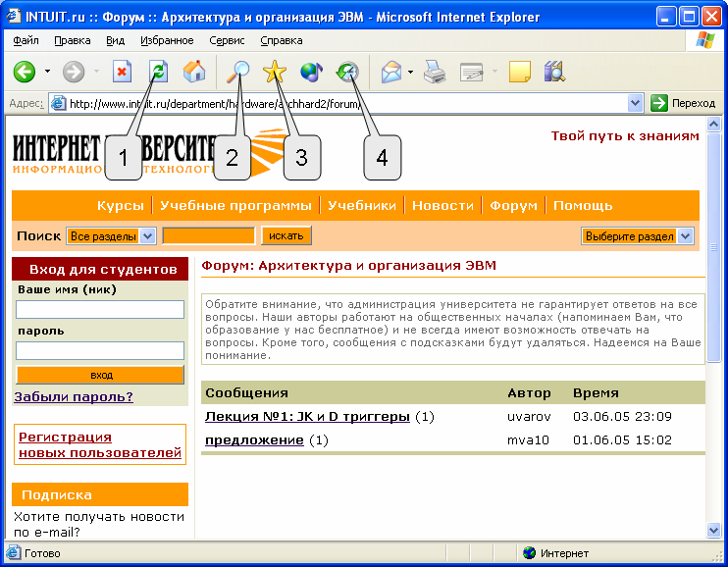Open Favorites with the star icon
728x567 pixels.
(275, 72)
